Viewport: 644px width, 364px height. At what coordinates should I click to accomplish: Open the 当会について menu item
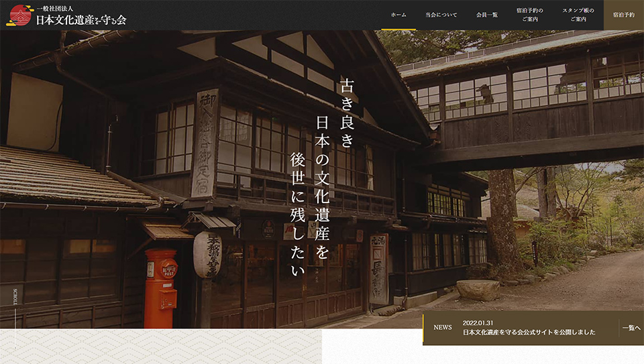pyautogui.click(x=441, y=15)
